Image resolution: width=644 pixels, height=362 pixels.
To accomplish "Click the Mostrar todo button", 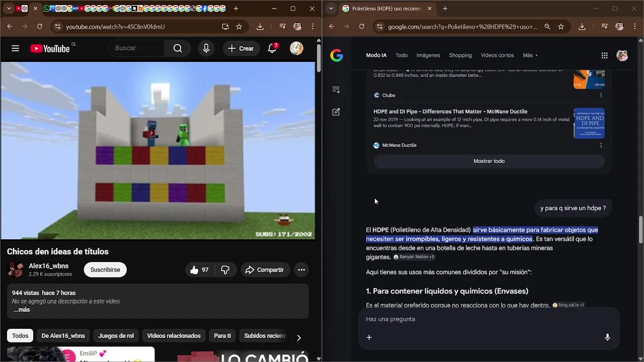I will click(489, 161).
